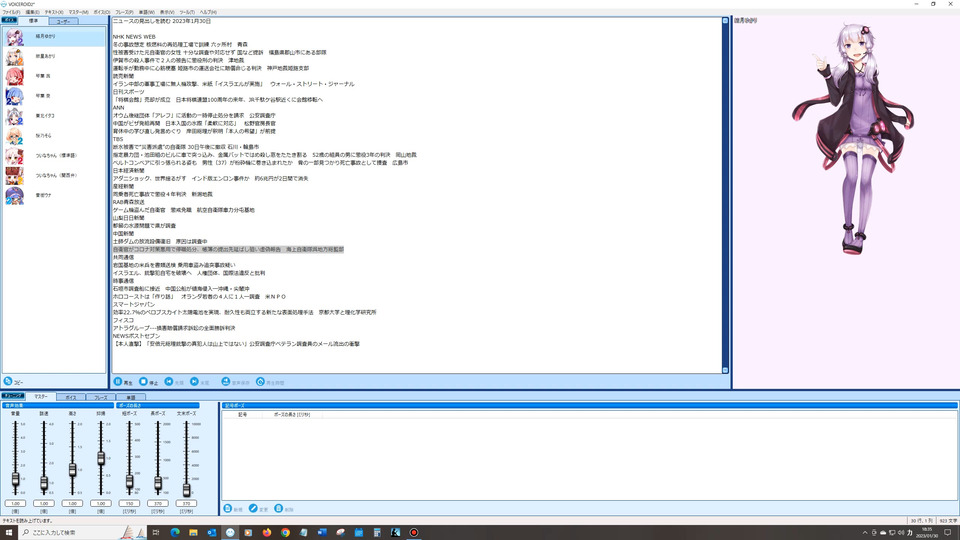Click the 削除 delete pause button

coord(284,509)
